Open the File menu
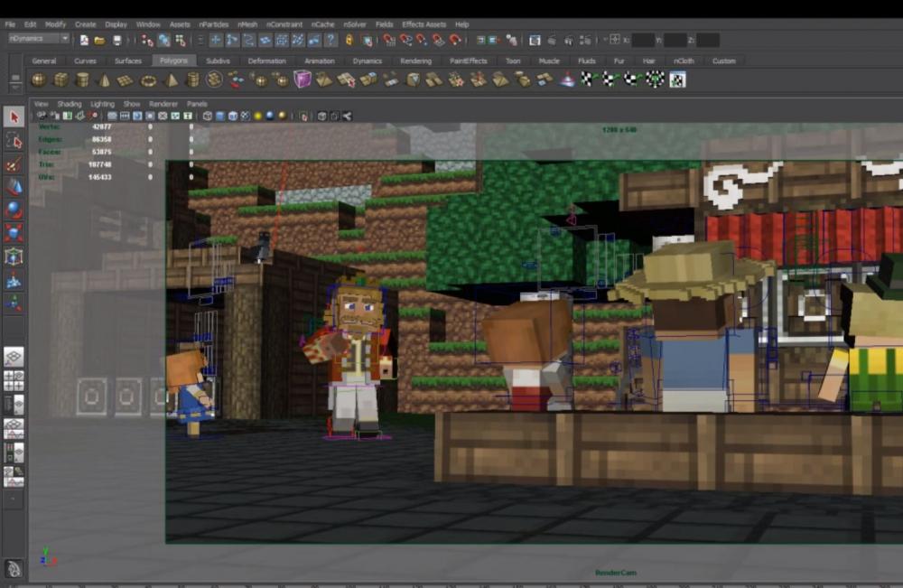This screenshot has height=588, width=903. tap(10, 24)
